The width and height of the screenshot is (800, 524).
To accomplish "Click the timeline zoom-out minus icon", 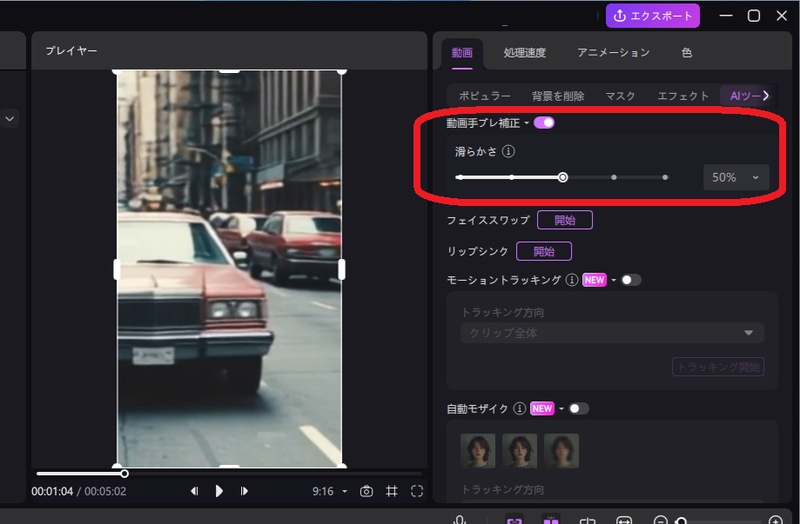I will click(661, 520).
